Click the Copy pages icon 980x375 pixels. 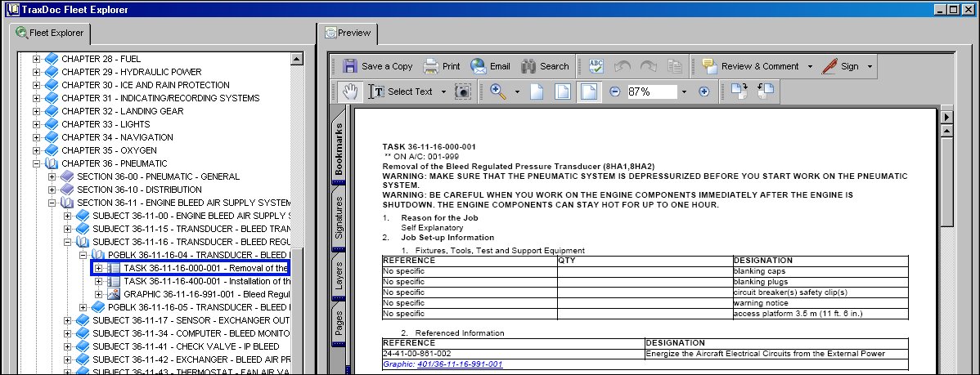(x=674, y=66)
